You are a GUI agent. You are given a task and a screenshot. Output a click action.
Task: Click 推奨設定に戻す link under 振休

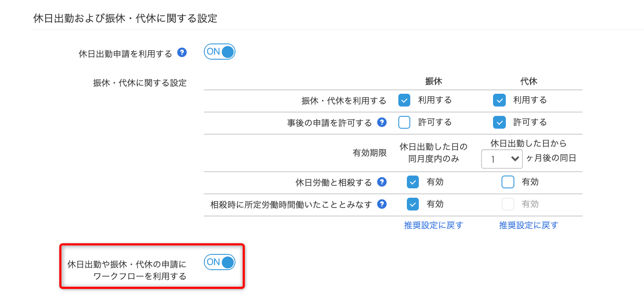(x=434, y=225)
